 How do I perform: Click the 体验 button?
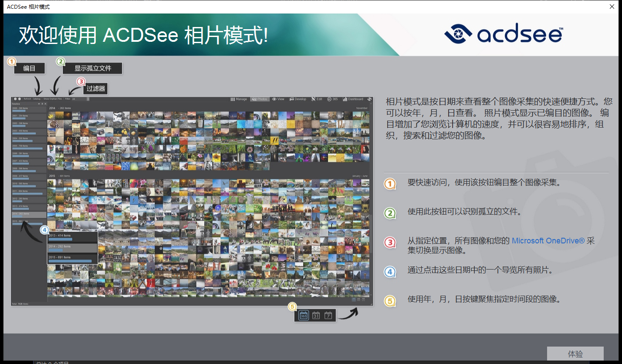(x=575, y=354)
